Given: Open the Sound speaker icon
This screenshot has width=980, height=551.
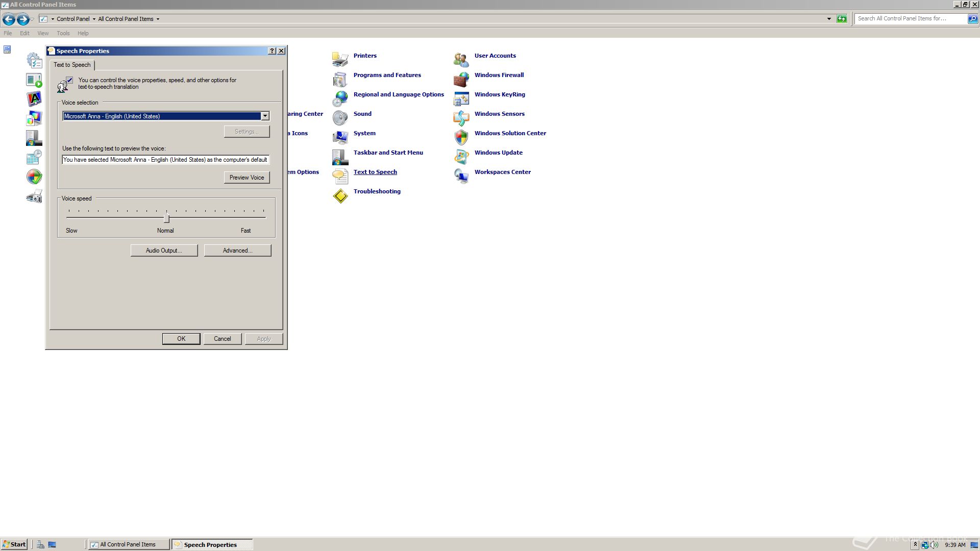Looking at the screenshot, I should [340, 117].
